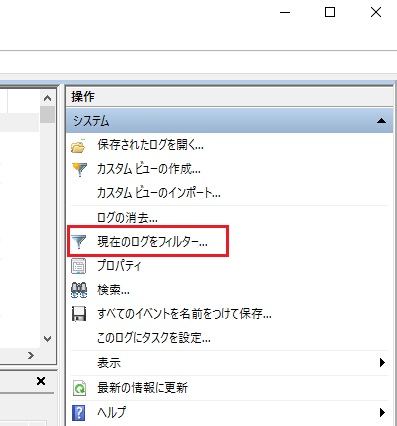
Task: Close the Event Viewer window
Action: (376, 12)
